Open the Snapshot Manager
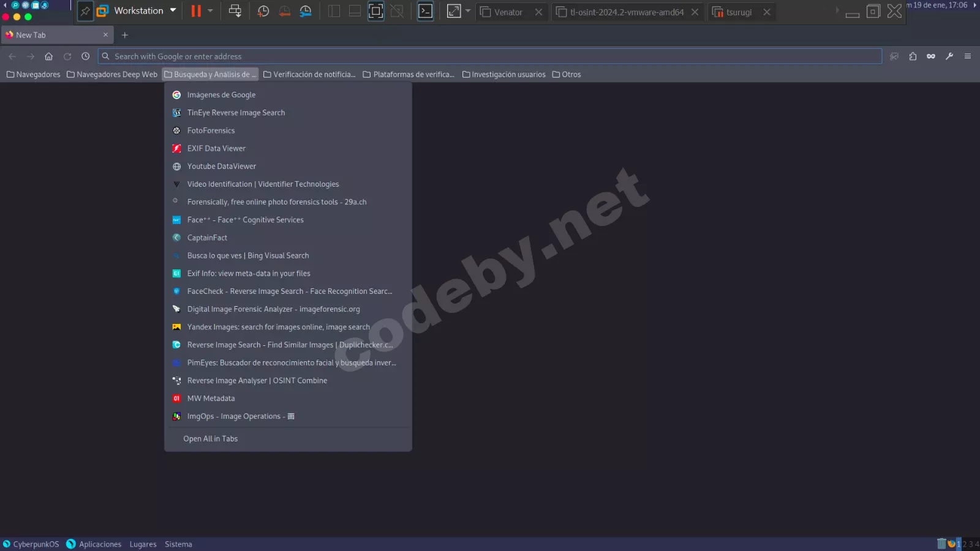 point(306,11)
